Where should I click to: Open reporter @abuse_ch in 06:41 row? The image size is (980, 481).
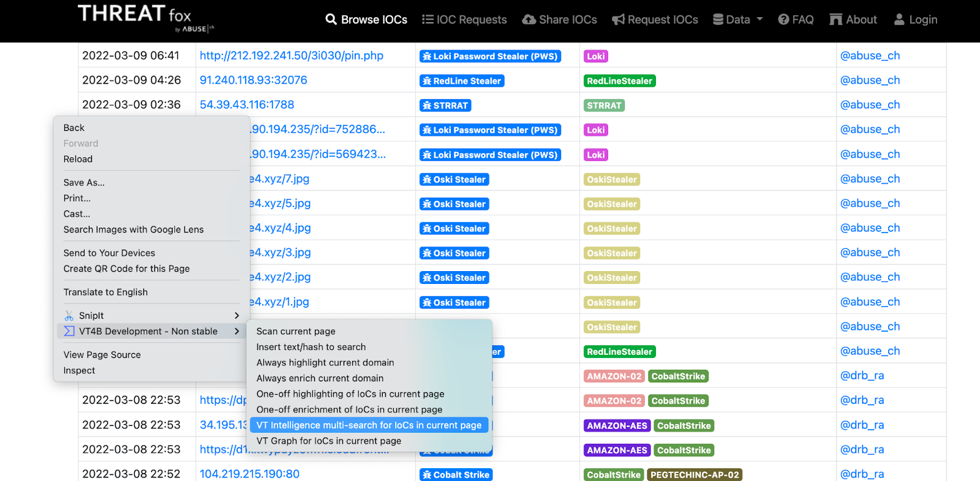point(870,56)
